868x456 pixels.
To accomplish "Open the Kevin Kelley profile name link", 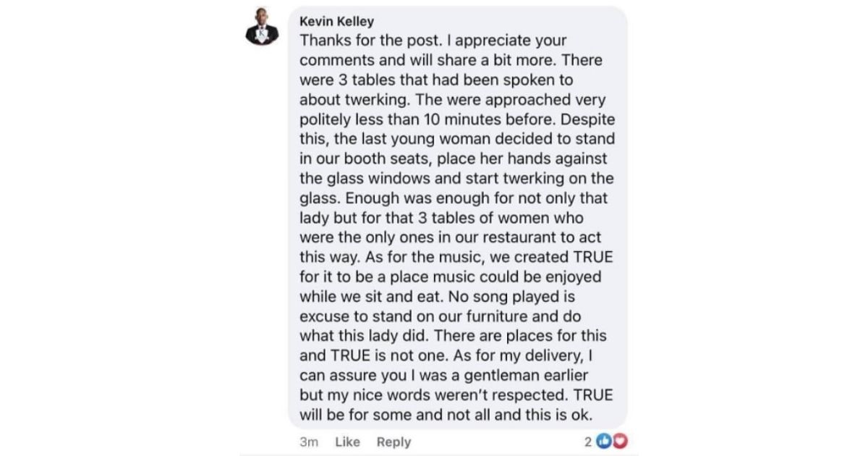I will [336, 22].
